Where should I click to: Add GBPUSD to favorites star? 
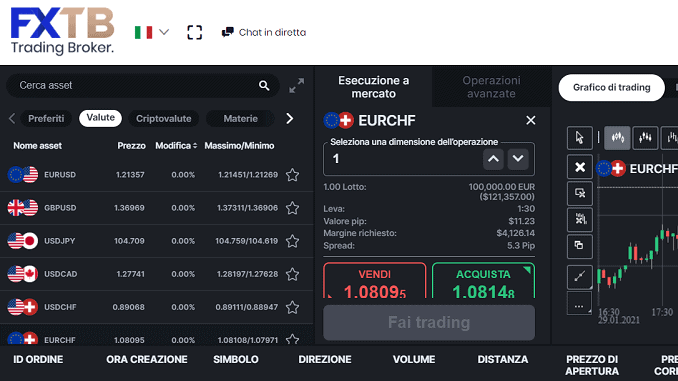[293, 208]
